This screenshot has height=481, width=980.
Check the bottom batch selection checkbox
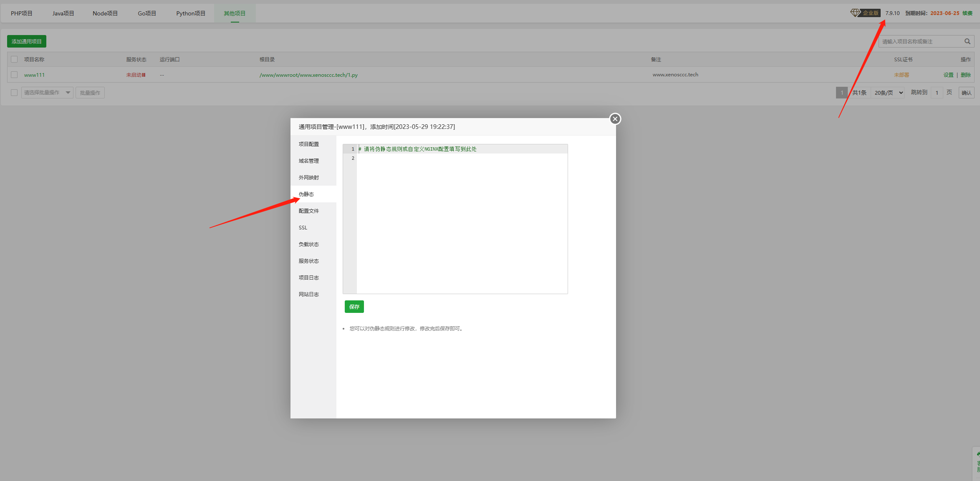(x=14, y=93)
